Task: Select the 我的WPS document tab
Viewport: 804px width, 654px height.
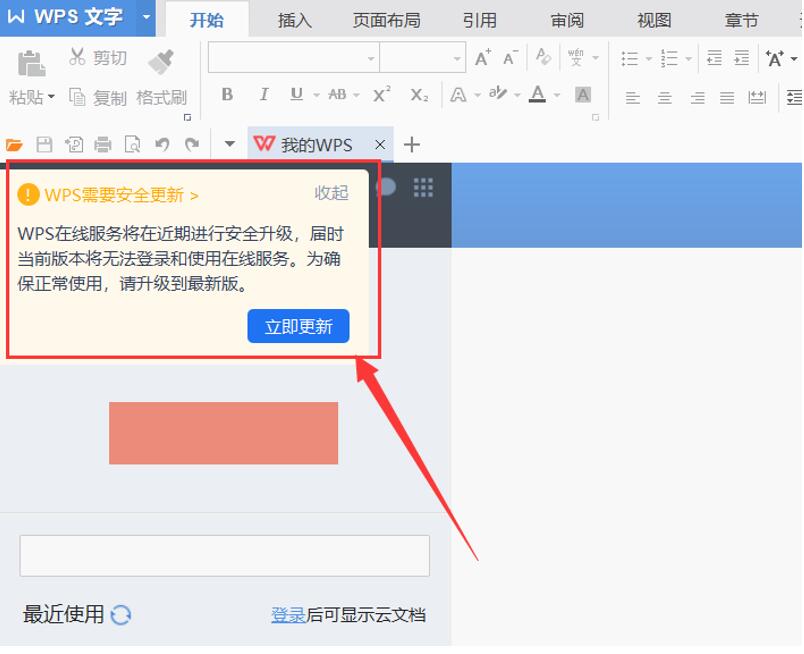Action: (x=320, y=145)
